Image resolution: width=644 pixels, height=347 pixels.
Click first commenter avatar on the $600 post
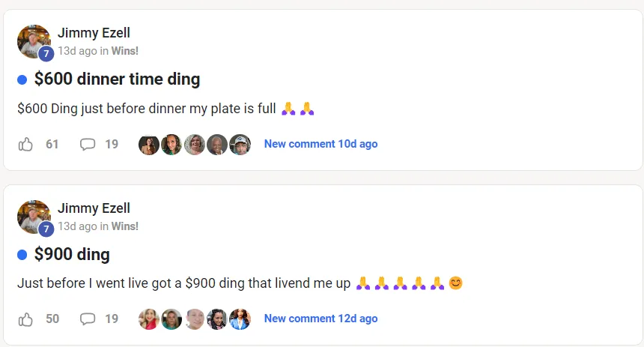[x=149, y=145]
